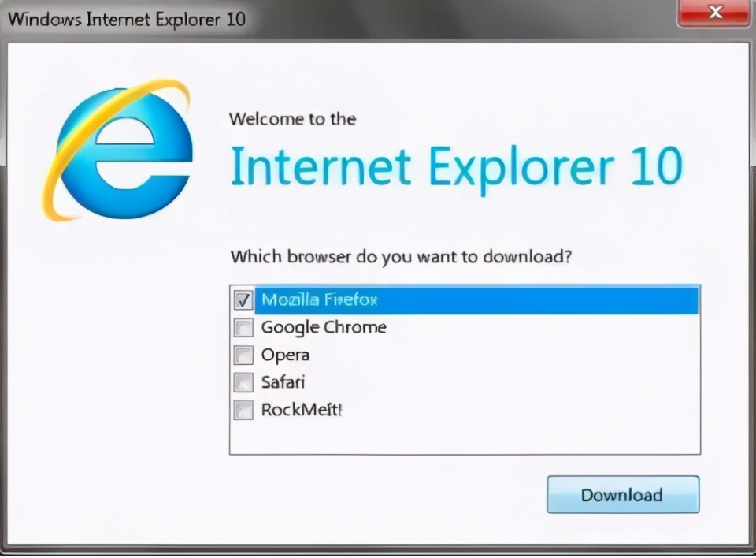Close the Internet Explorer 10 dialog
756x558 pixels.
[x=713, y=13]
